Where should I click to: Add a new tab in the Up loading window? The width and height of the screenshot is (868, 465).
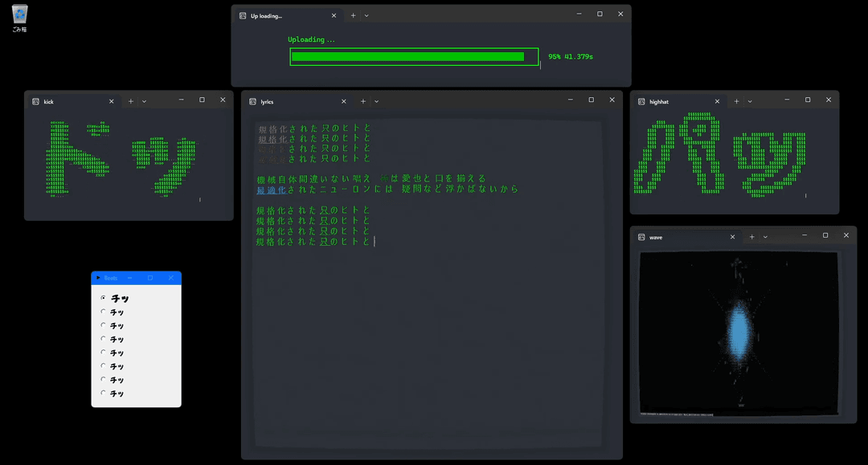pyautogui.click(x=353, y=15)
